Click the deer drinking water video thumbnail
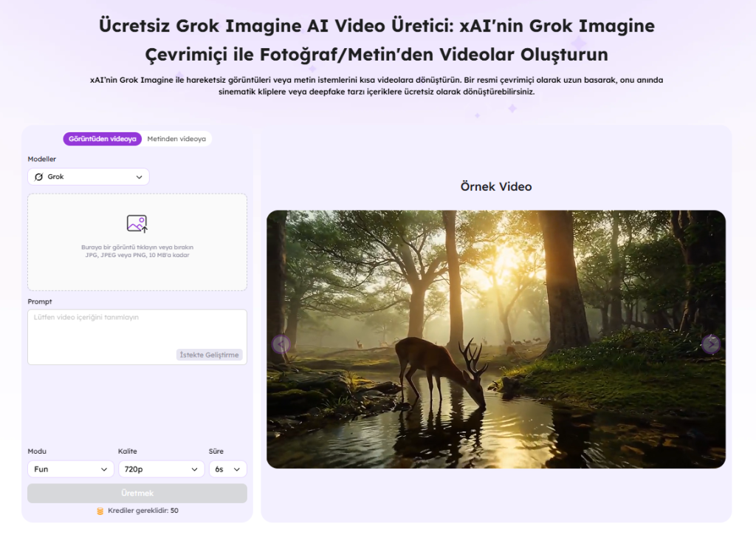Viewport: 756px width, 535px height. click(495, 338)
